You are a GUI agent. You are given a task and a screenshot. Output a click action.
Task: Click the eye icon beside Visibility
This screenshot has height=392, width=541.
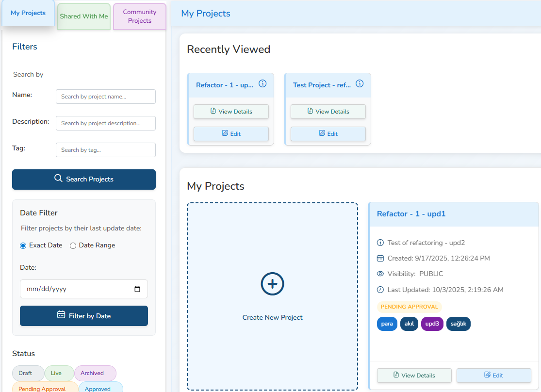380,274
